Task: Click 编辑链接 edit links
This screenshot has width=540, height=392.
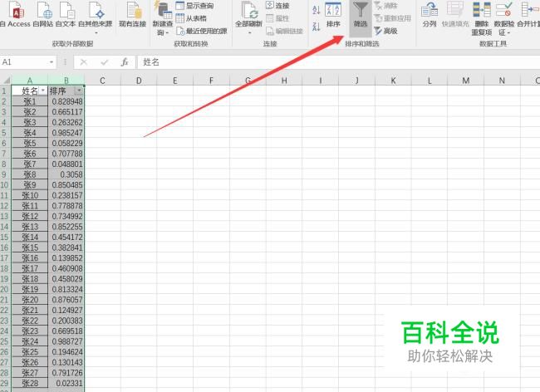Action: point(284,31)
